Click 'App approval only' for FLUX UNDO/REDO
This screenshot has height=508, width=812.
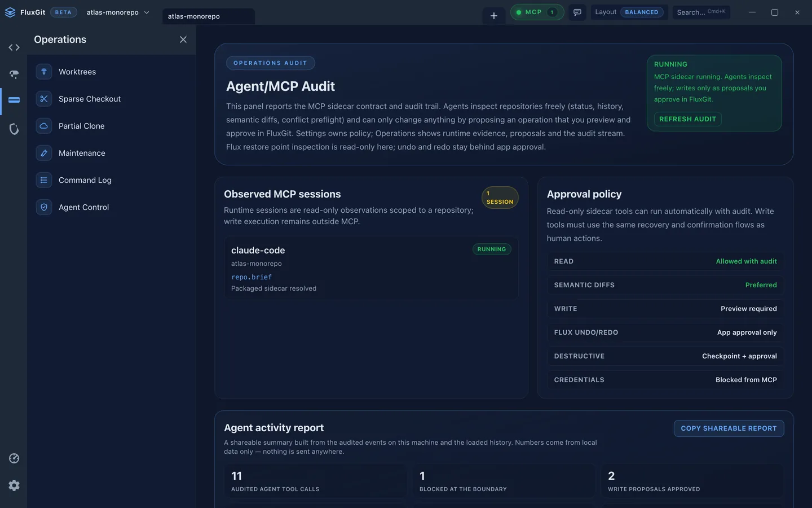point(747,332)
